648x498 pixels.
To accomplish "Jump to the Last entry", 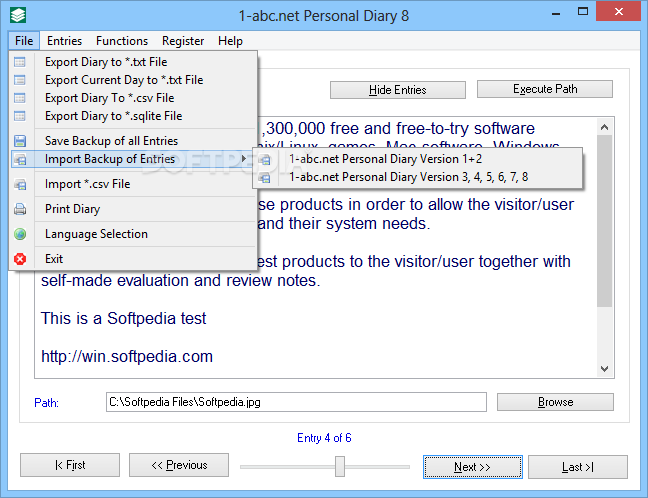I will coord(578,467).
